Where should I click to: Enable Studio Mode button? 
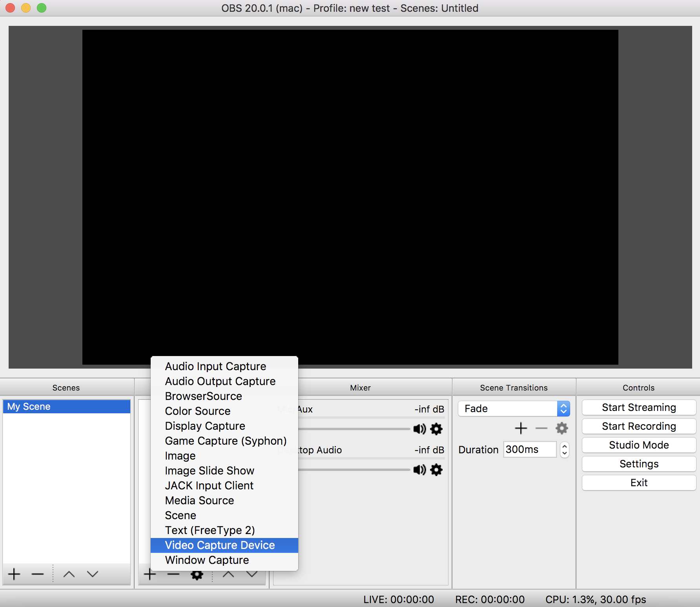(x=639, y=445)
